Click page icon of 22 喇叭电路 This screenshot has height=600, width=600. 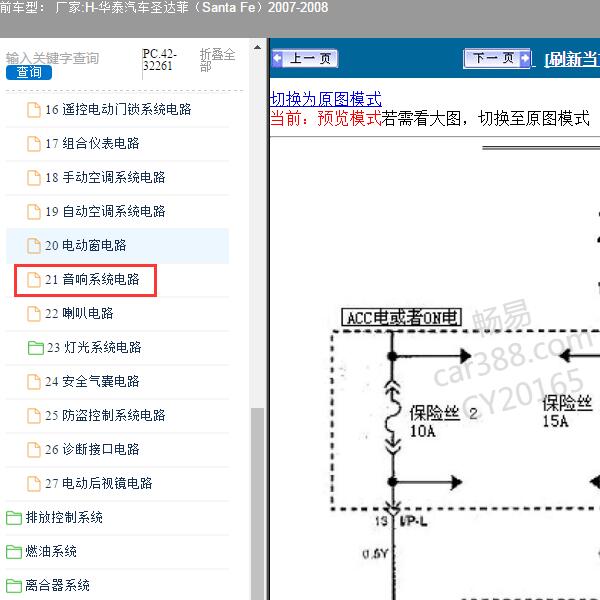coord(34,314)
